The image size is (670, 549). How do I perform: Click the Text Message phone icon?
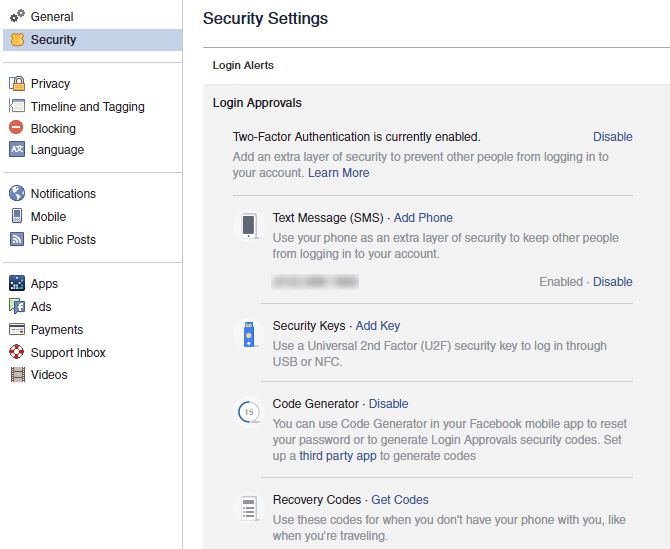(x=248, y=225)
